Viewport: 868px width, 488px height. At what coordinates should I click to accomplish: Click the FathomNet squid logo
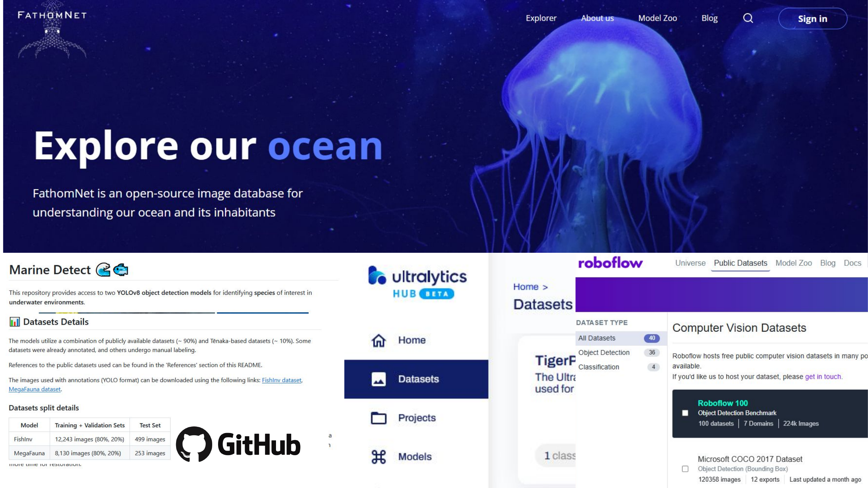(x=52, y=30)
